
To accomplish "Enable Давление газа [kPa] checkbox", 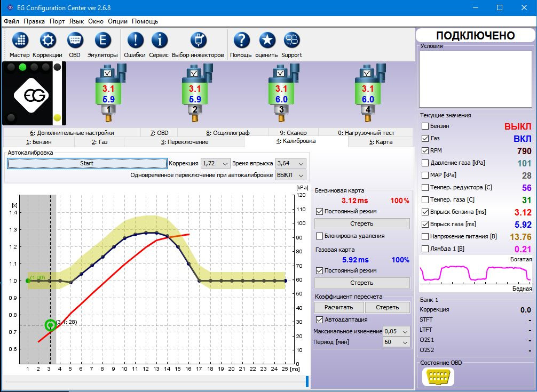I will click(x=425, y=163).
